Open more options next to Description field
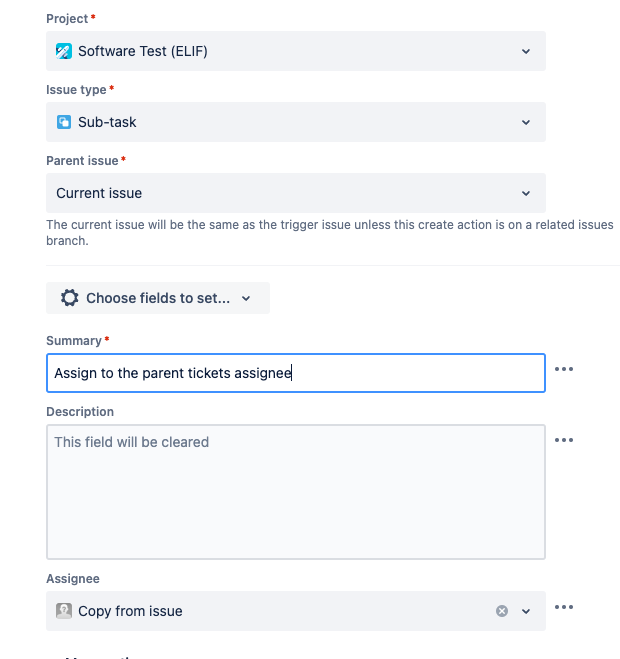This screenshot has width=620, height=659. (564, 440)
